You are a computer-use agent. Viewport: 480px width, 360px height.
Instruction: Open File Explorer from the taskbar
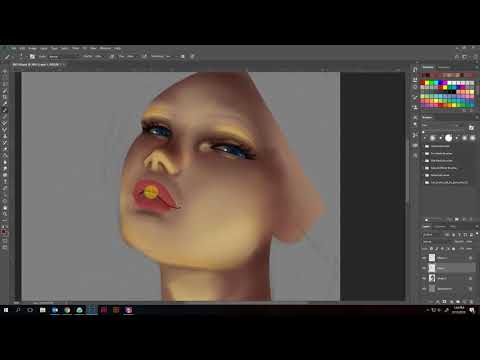pyautogui.click(x=43, y=310)
